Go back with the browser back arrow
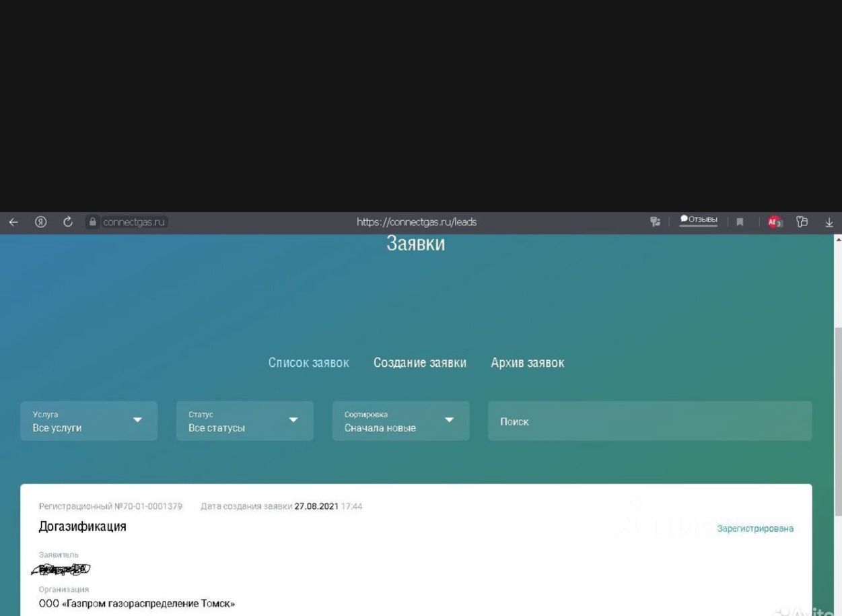Image resolution: width=842 pixels, height=616 pixels. 13,222
